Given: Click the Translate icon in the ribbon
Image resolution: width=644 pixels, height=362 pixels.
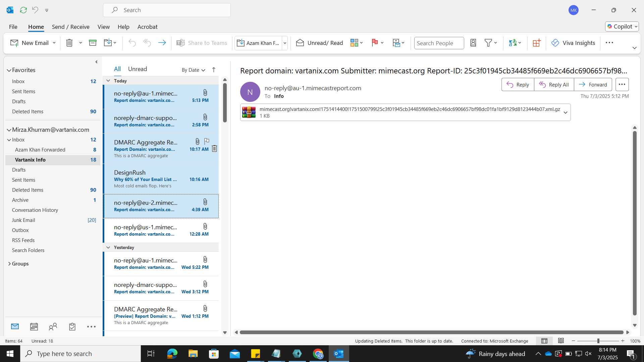Looking at the screenshot, I should 513,43.
